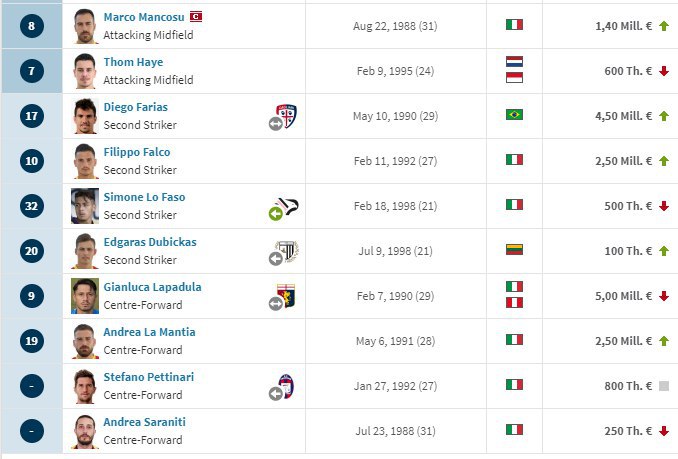
Task: Click the red down arrow beside 5,00 Mill. €
Action: (664, 296)
